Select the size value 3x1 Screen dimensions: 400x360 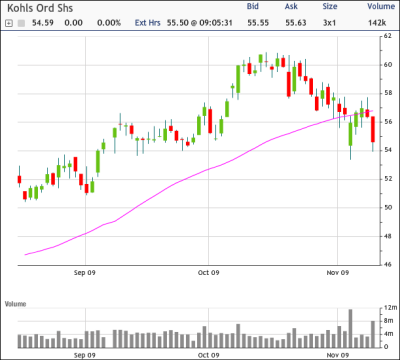pyautogui.click(x=329, y=23)
